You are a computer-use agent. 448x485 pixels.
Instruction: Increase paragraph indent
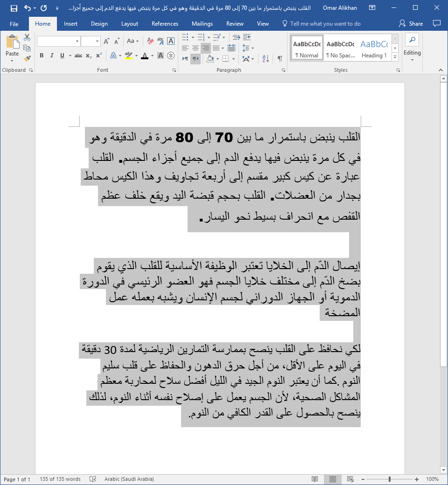click(247, 37)
